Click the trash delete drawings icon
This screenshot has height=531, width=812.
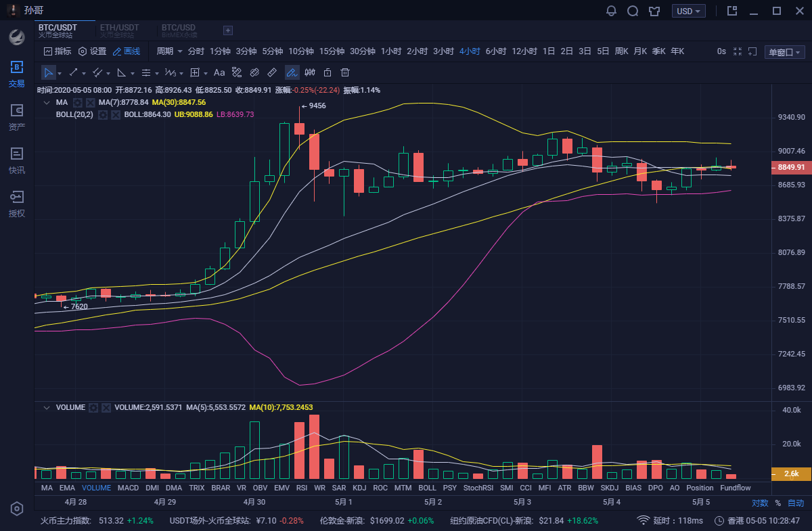tap(345, 72)
